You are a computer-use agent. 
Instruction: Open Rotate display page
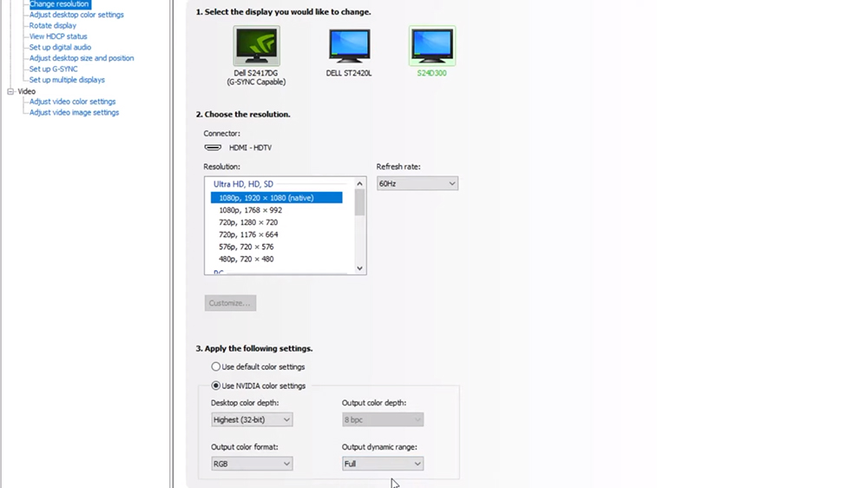pos(53,25)
